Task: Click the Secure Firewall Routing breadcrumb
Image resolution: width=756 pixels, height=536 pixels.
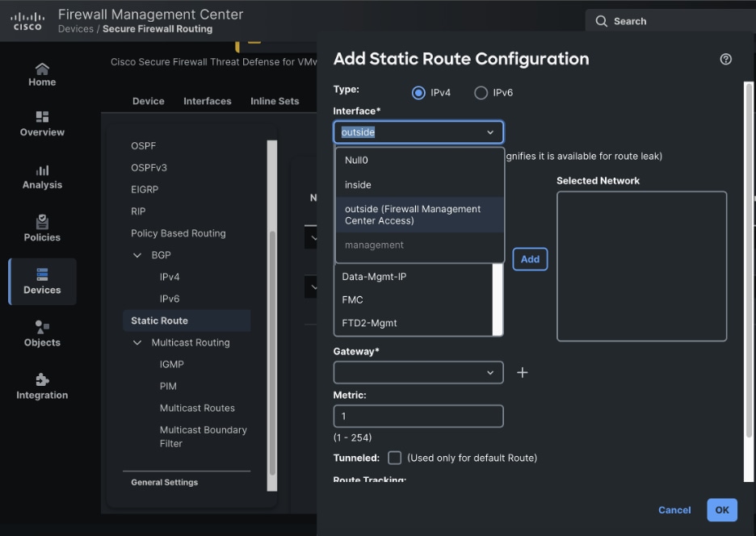Action: click(x=157, y=29)
